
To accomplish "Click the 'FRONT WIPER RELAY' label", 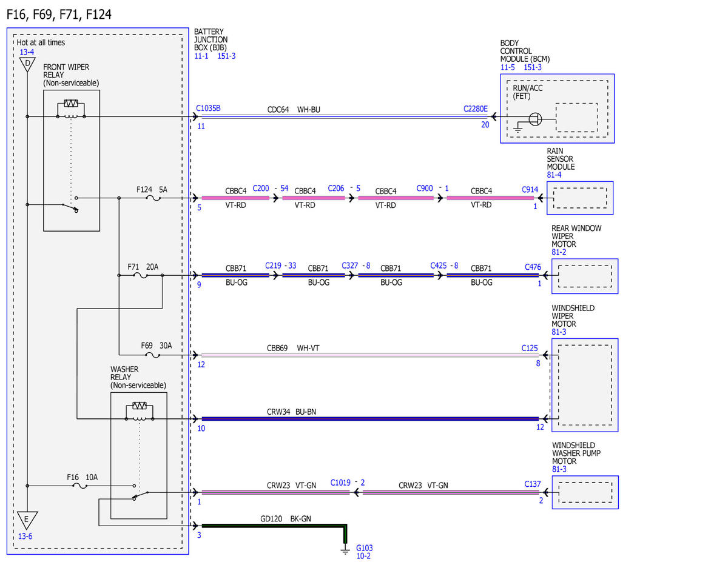I will coord(66,72).
